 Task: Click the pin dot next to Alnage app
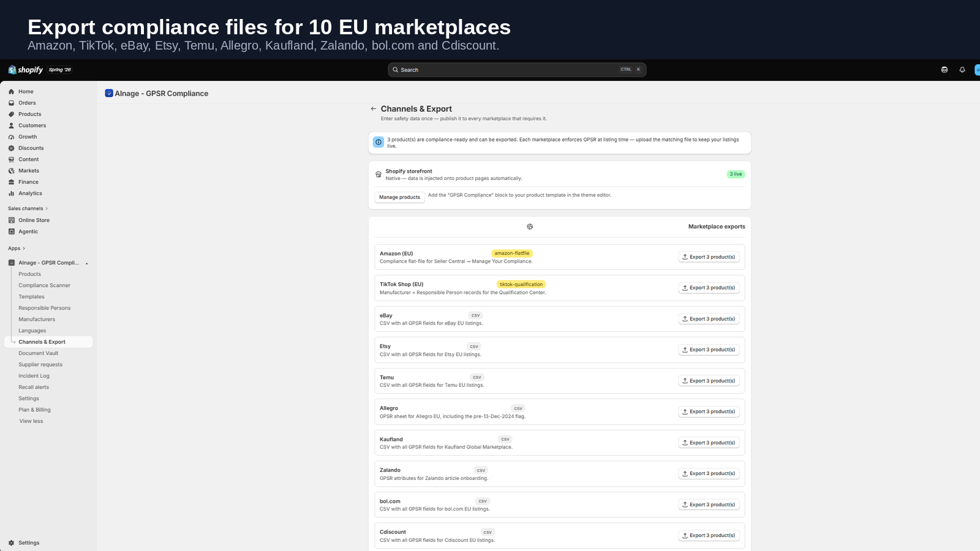(x=87, y=263)
